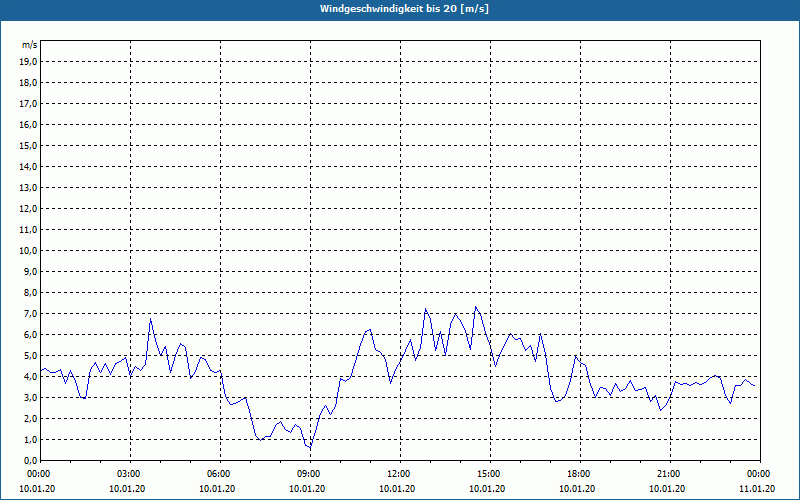This screenshot has height=500, width=800.
Task: Click the "11.01.20" date label
Action: click(757, 489)
